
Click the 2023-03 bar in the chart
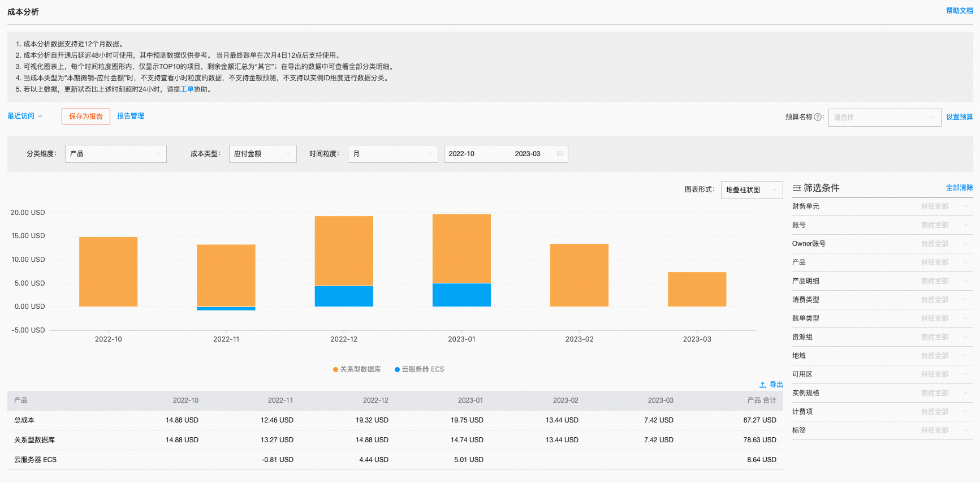[x=697, y=289]
